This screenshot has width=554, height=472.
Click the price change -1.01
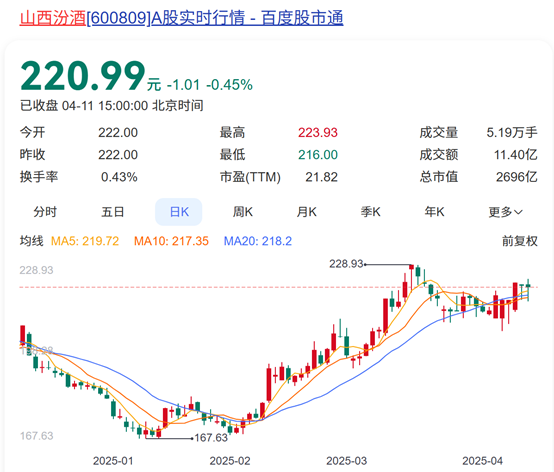[183, 85]
